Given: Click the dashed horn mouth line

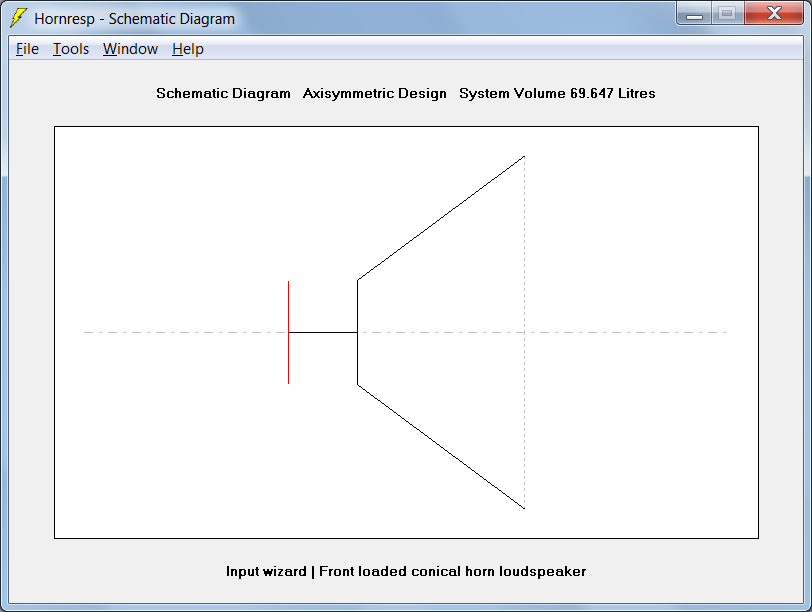Looking at the screenshot, I should tap(524, 332).
